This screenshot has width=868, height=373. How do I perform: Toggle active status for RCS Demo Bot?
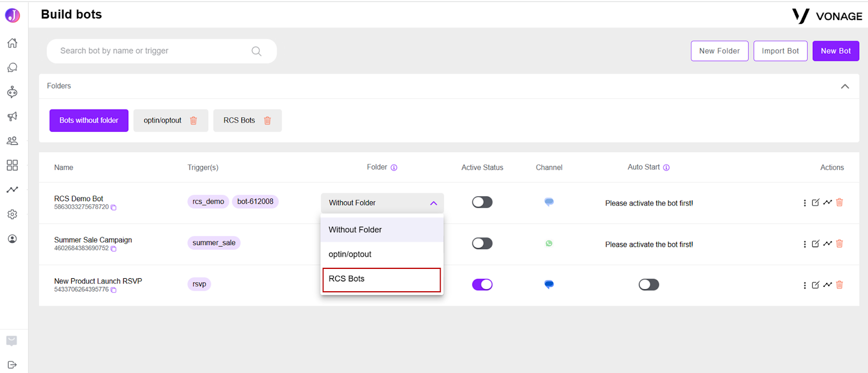(482, 202)
